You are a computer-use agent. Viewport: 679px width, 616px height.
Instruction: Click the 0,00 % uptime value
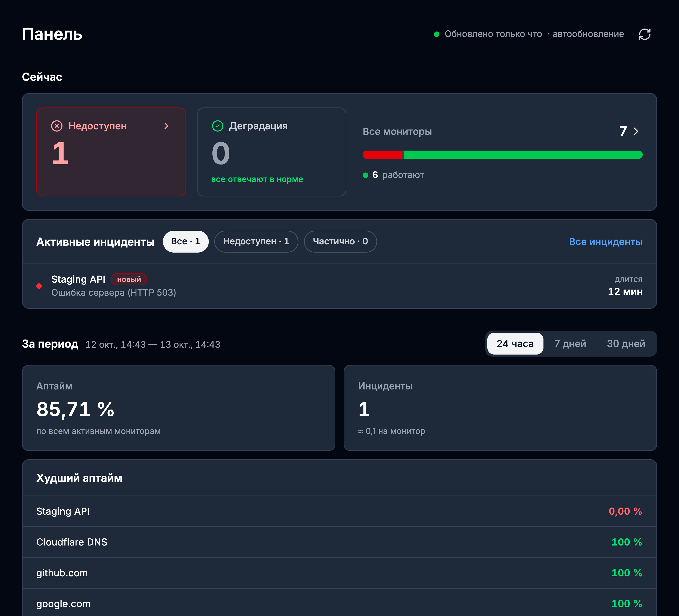click(625, 511)
